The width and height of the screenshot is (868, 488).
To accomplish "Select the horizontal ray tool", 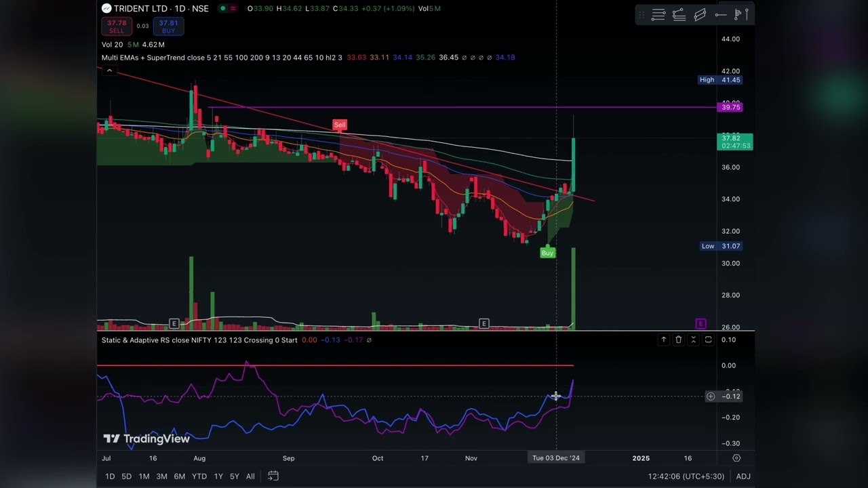I will tap(721, 14).
